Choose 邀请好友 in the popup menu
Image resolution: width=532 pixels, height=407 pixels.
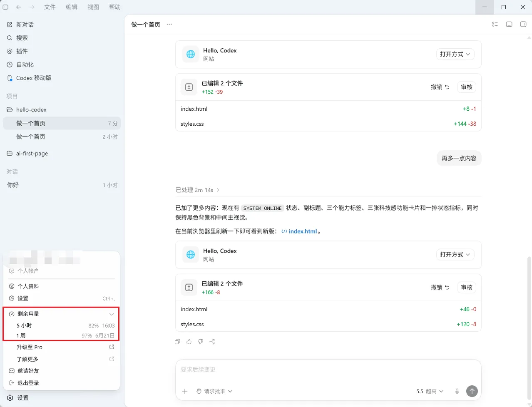[x=62, y=371]
